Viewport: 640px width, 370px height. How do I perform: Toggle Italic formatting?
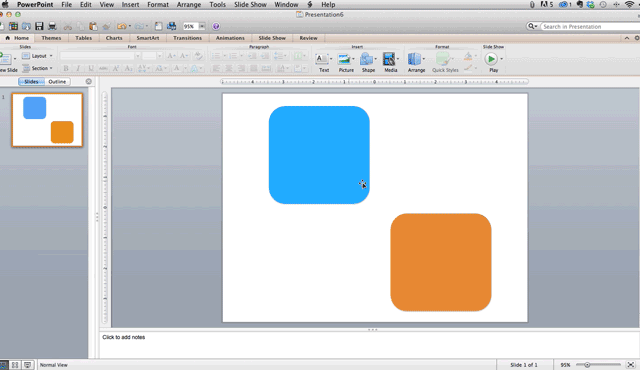click(78, 68)
